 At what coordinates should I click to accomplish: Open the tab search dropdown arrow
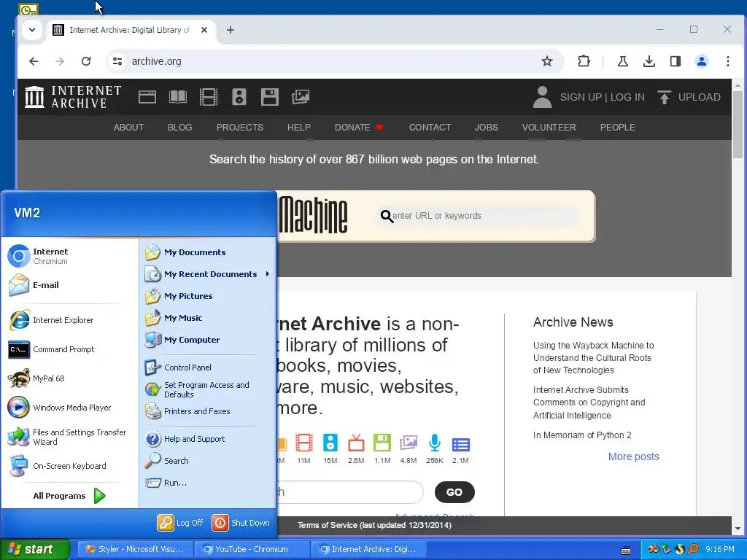click(x=32, y=30)
